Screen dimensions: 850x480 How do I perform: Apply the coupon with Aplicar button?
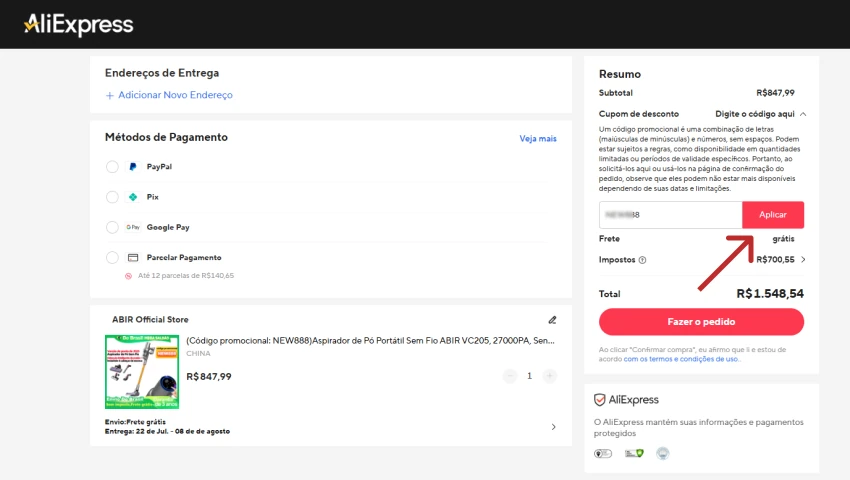(773, 215)
